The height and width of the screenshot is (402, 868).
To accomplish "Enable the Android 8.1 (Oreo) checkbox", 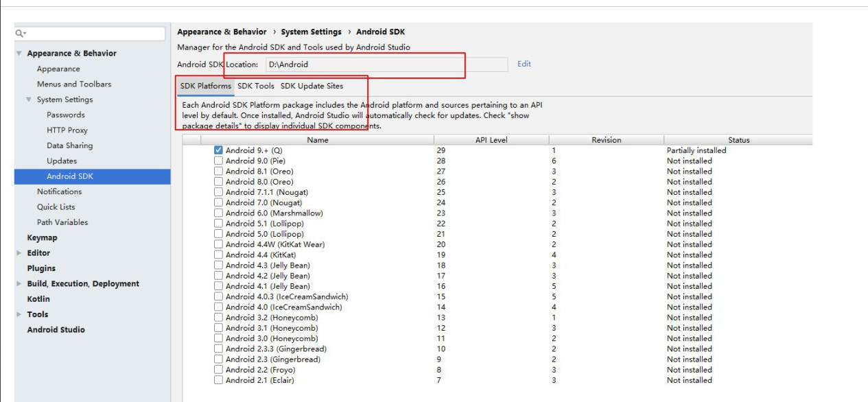I will tap(218, 172).
